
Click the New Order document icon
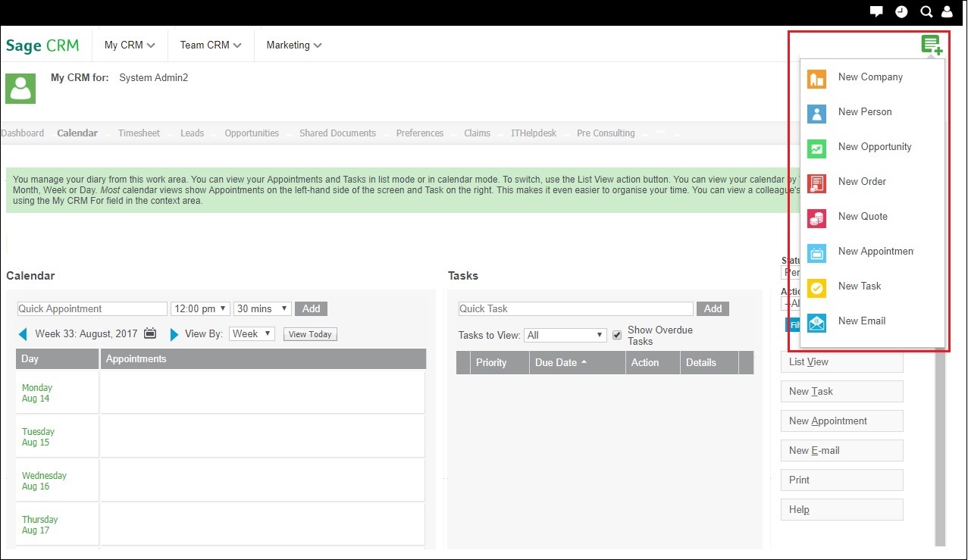(816, 183)
